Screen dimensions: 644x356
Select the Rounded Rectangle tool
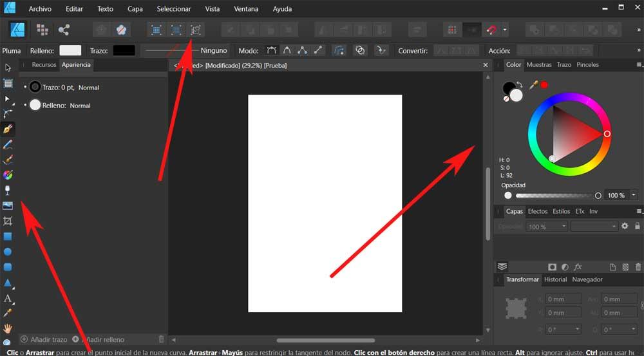pyautogui.click(x=8, y=267)
